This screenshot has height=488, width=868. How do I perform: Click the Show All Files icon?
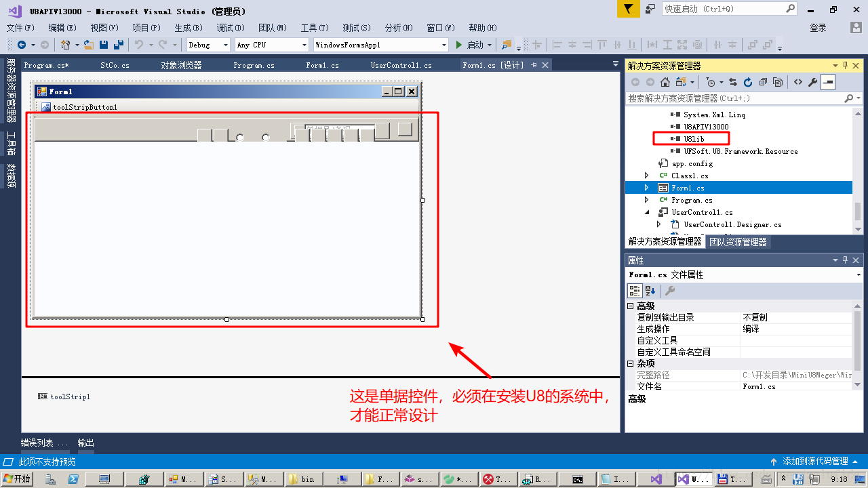coord(778,82)
